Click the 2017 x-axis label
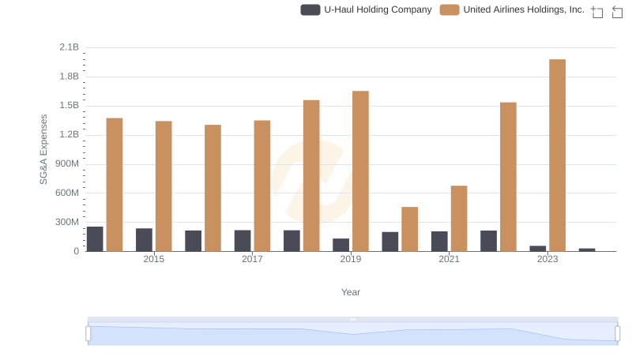This screenshot has width=632, height=364. click(x=252, y=259)
